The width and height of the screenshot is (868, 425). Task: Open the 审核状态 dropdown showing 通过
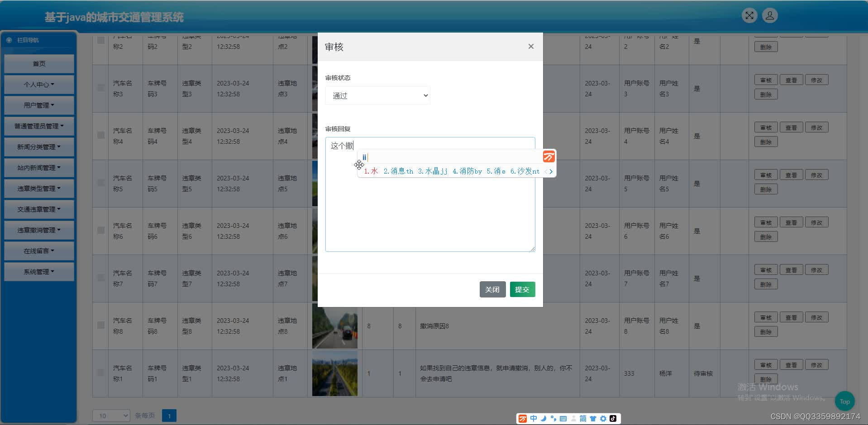coord(377,95)
